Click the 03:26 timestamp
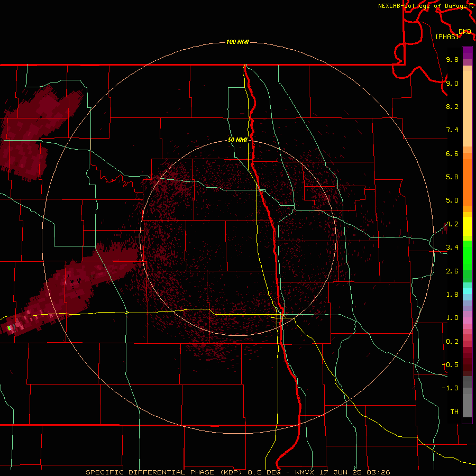This screenshot has width=476, height=476. [378, 472]
